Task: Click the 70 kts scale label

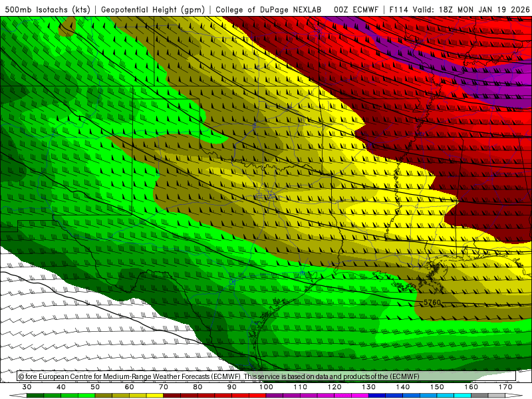Action: [x=164, y=387]
